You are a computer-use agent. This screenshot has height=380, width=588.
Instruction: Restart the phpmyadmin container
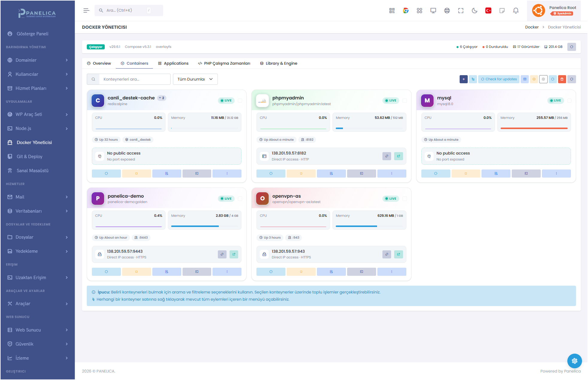click(x=271, y=173)
